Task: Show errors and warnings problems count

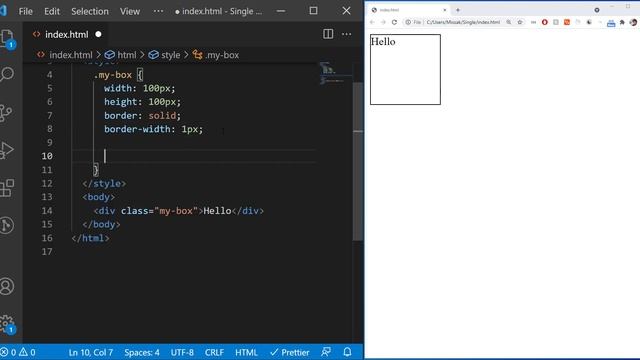Action: coord(18,352)
